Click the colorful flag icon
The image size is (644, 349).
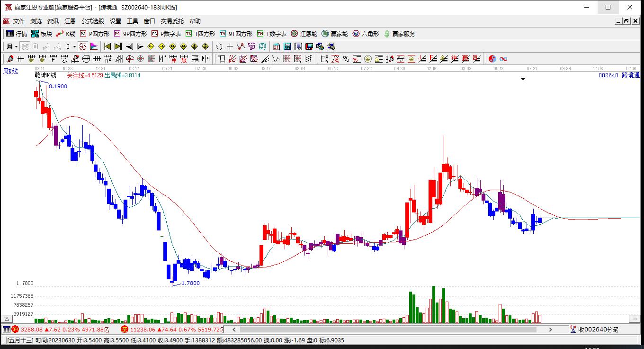93,46
